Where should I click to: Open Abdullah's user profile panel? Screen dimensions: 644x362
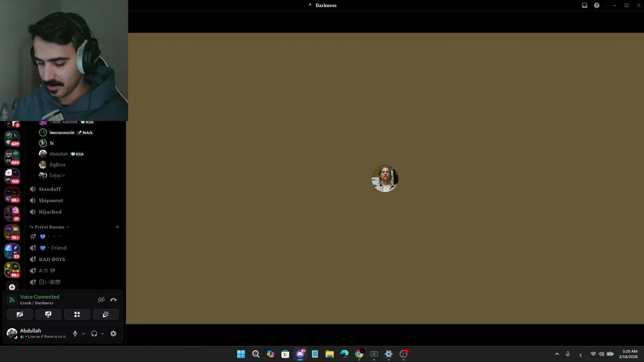coord(36,333)
